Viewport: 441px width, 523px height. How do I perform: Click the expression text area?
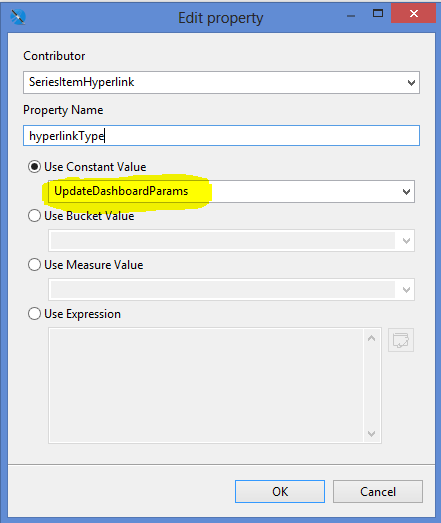pyautogui.click(x=206, y=385)
